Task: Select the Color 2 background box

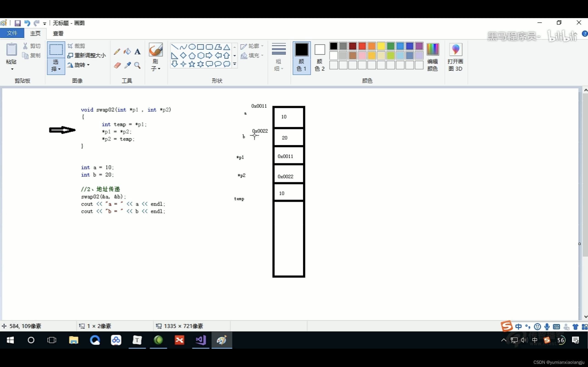Action: (319, 58)
